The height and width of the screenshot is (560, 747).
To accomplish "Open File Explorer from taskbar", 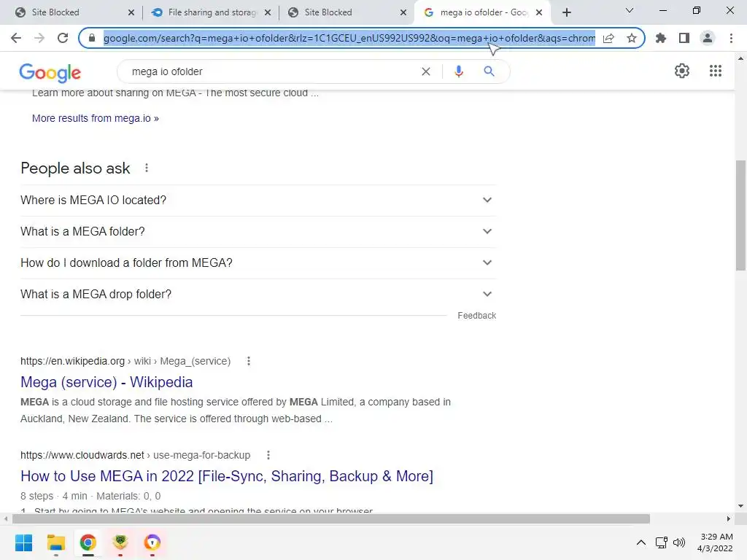I will tap(55, 542).
